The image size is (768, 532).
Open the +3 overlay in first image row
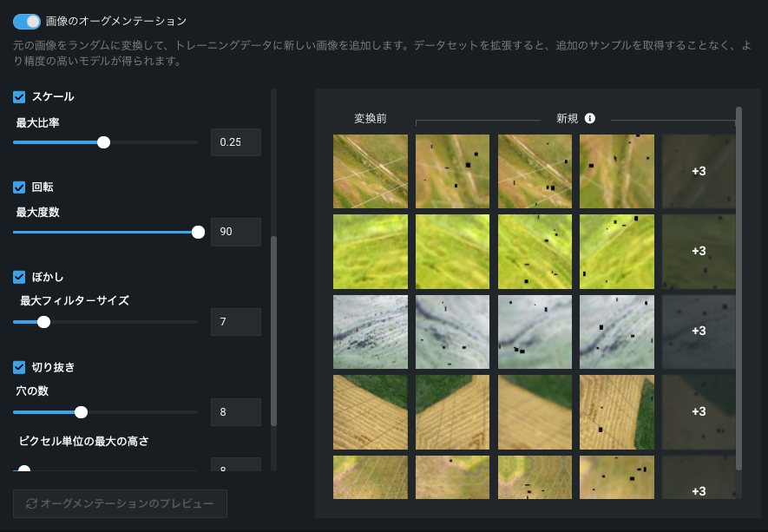[699, 171]
